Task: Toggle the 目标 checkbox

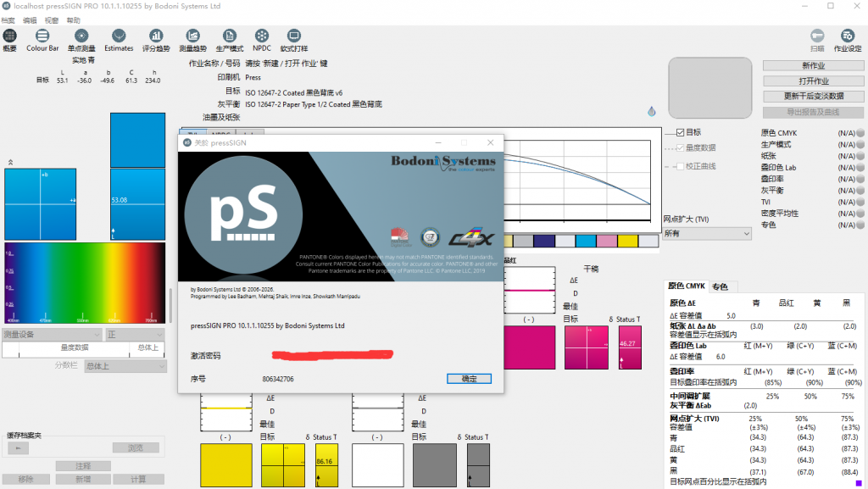Action: coord(681,133)
